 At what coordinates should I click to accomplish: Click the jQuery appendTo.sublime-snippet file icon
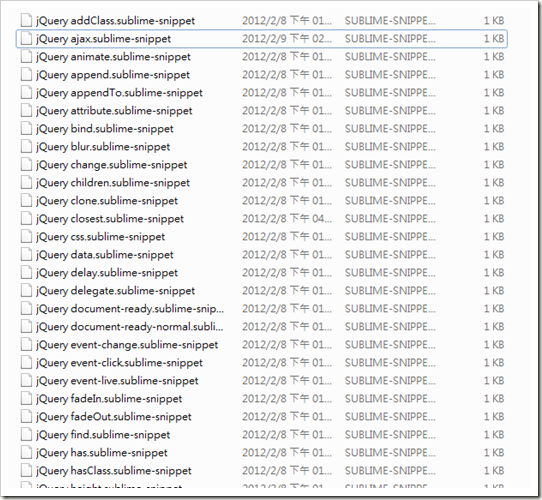click(x=27, y=92)
